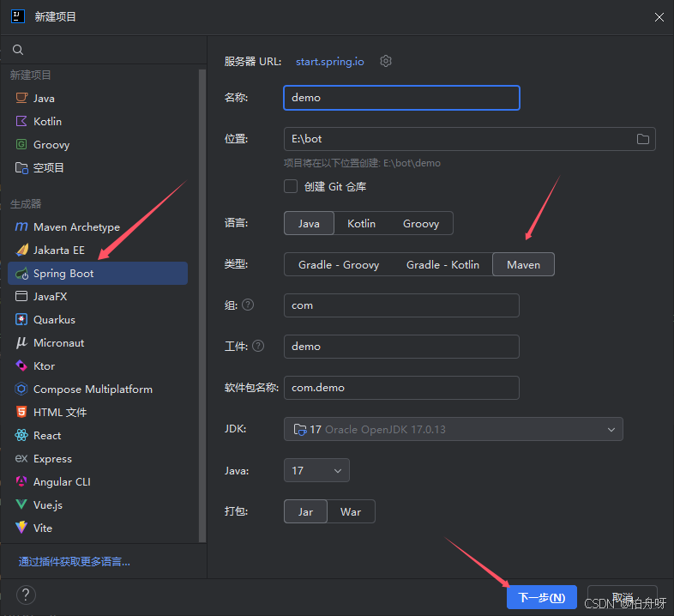Open the Java version 17 dropdown
The image size is (674, 616).
click(316, 470)
